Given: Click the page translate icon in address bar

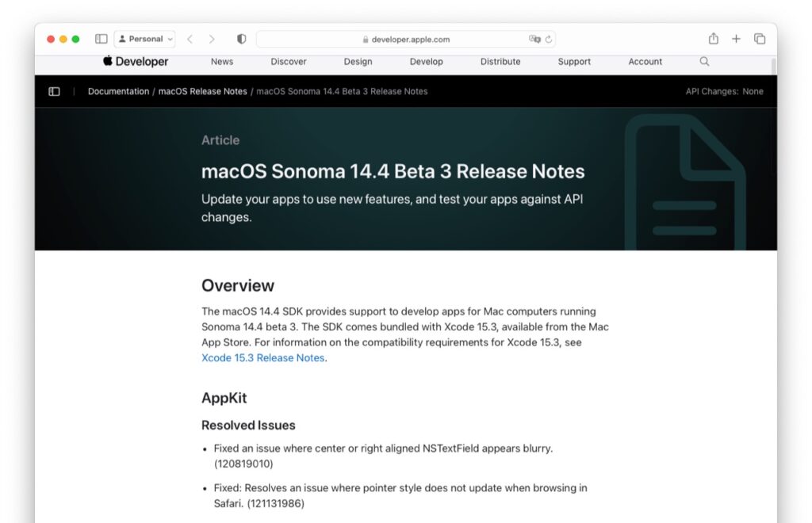Looking at the screenshot, I should coord(533,39).
